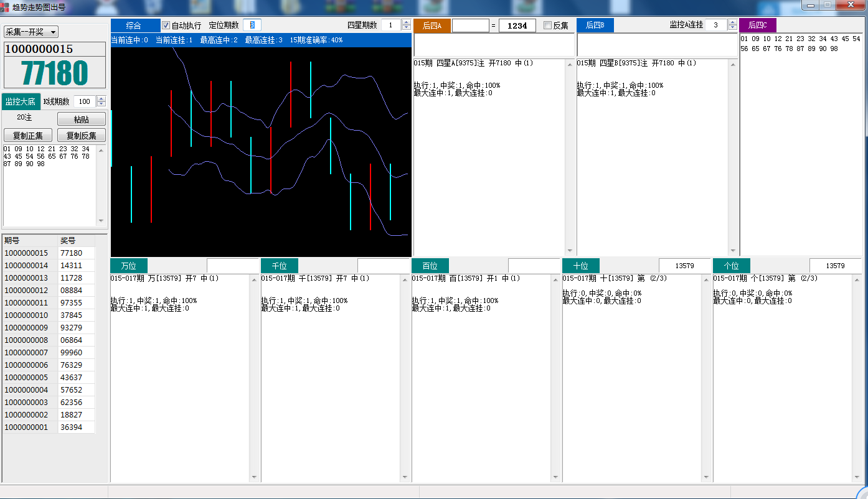Click the 奖号 column header

coord(77,240)
